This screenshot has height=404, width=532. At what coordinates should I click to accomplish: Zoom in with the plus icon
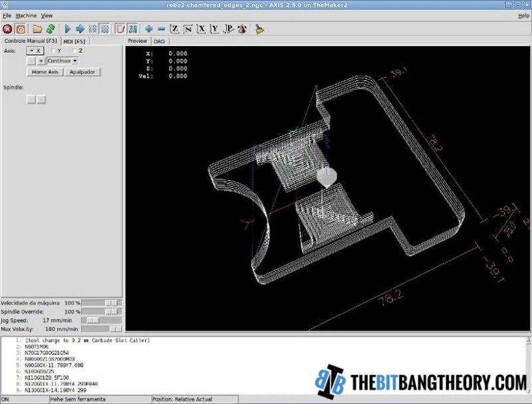[148, 29]
